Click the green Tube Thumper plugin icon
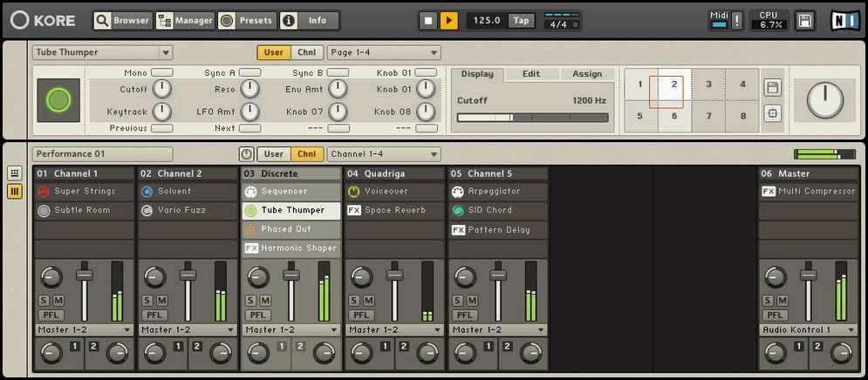The height and width of the screenshot is (380, 868). tap(58, 100)
